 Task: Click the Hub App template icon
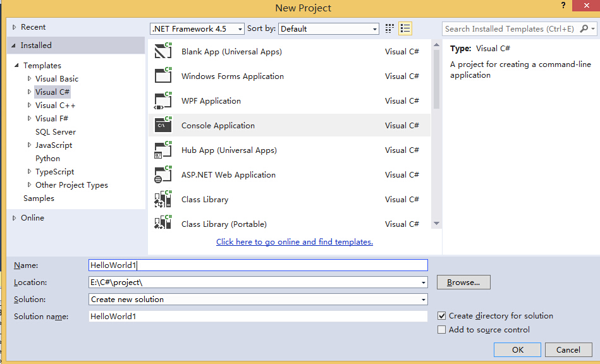tap(163, 150)
